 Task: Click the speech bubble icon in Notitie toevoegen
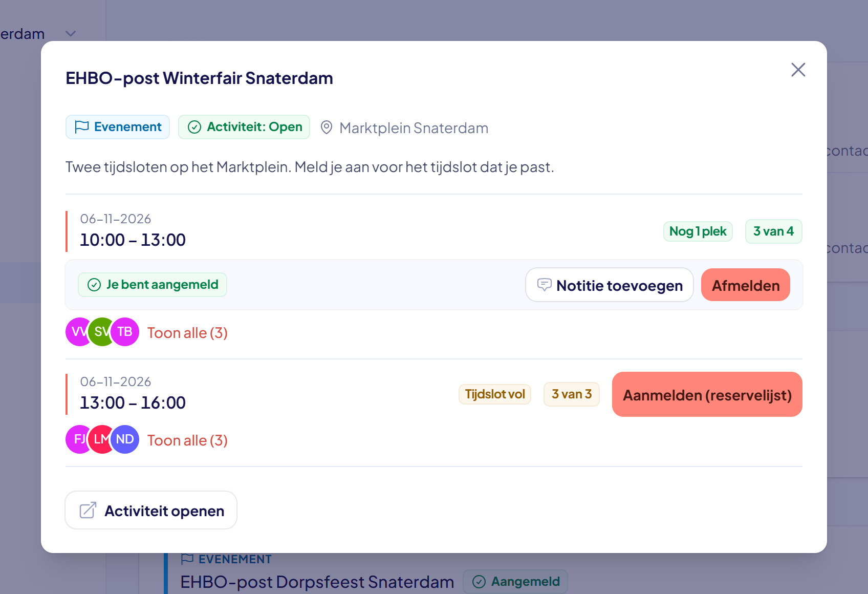pyautogui.click(x=544, y=285)
